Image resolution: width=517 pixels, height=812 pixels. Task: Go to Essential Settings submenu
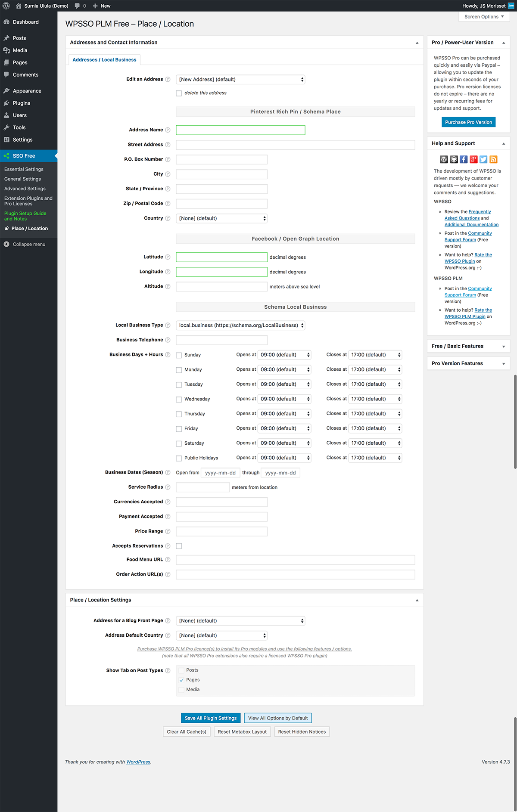pyautogui.click(x=24, y=169)
